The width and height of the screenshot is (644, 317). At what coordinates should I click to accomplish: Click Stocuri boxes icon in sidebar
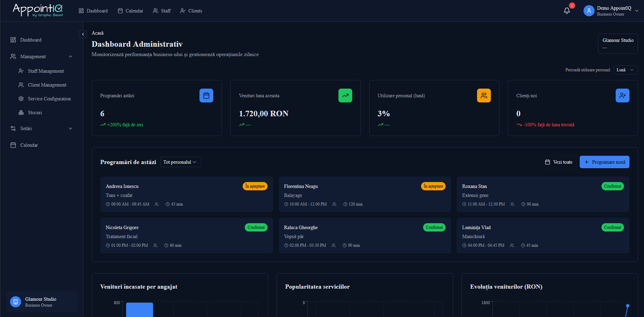tap(21, 112)
